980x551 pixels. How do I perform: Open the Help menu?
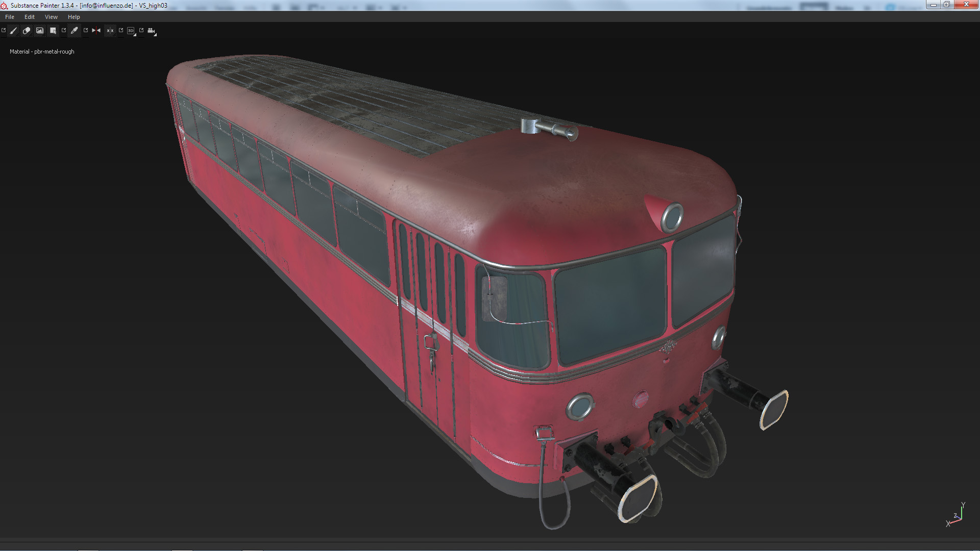click(74, 17)
